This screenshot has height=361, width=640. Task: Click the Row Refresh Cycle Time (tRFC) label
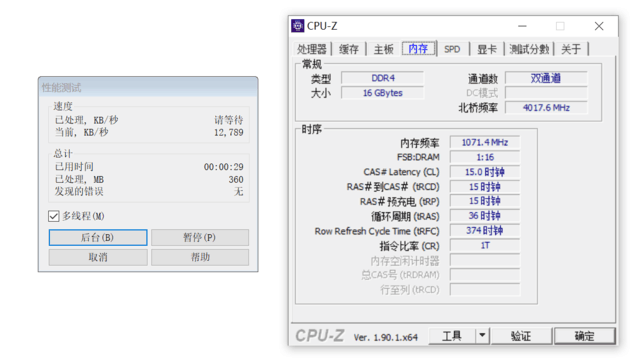click(377, 231)
